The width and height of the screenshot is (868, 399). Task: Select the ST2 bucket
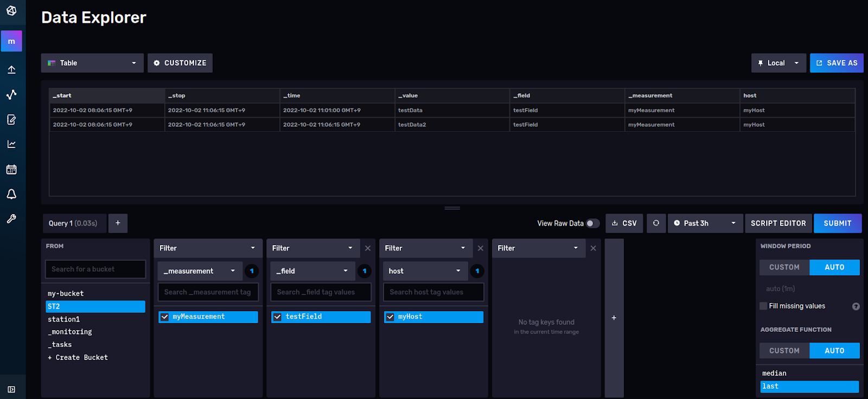tap(95, 307)
